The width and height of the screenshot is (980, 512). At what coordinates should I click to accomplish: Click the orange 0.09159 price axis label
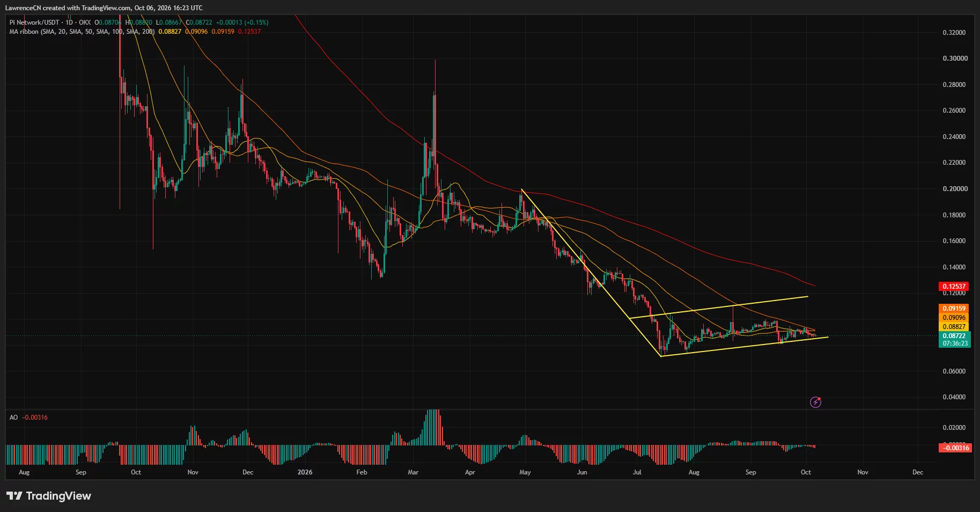pyautogui.click(x=954, y=309)
